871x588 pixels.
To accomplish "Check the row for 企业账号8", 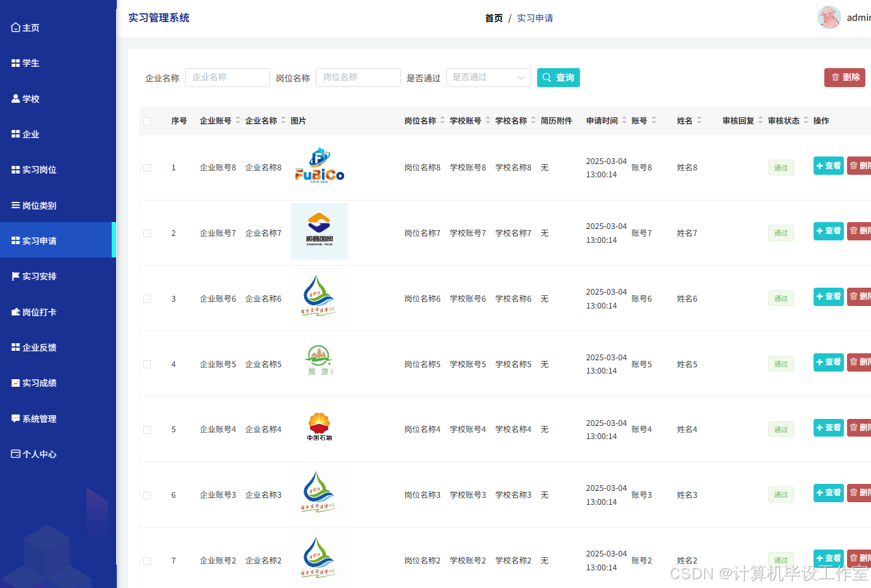I will tap(147, 168).
